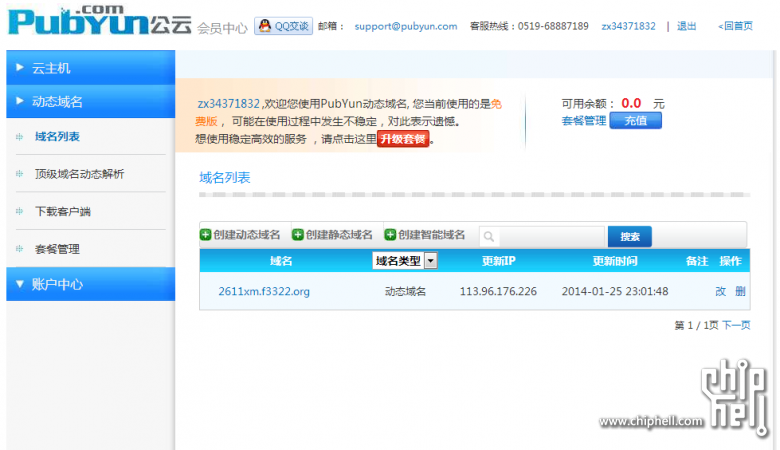Click 创建智能域名 button
The height and width of the screenshot is (450, 780).
point(425,235)
